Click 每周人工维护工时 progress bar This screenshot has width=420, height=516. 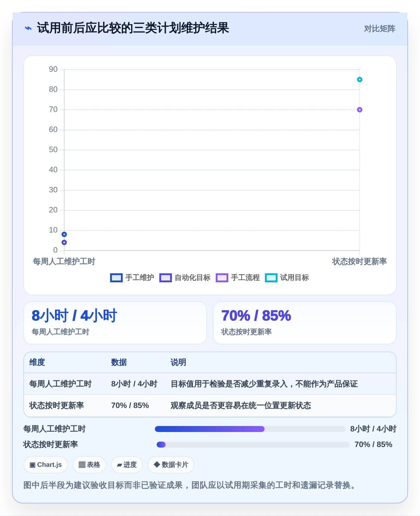[x=250, y=429]
